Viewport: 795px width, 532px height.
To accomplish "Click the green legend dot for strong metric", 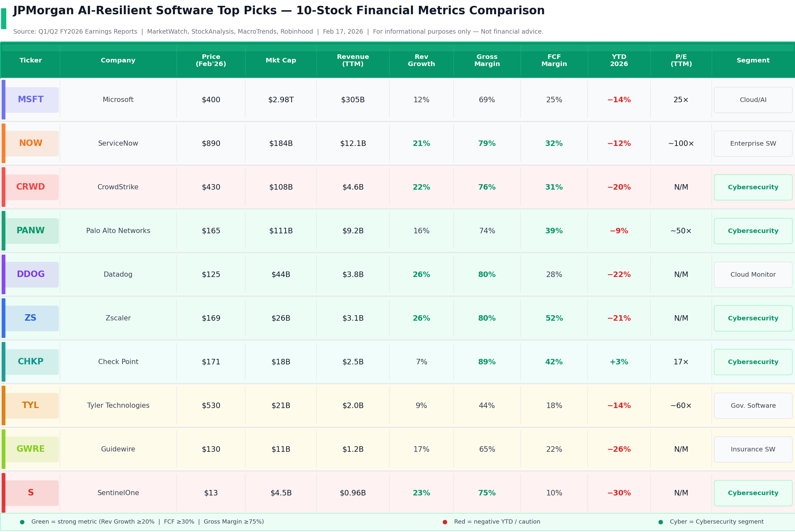I will click(22, 522).
